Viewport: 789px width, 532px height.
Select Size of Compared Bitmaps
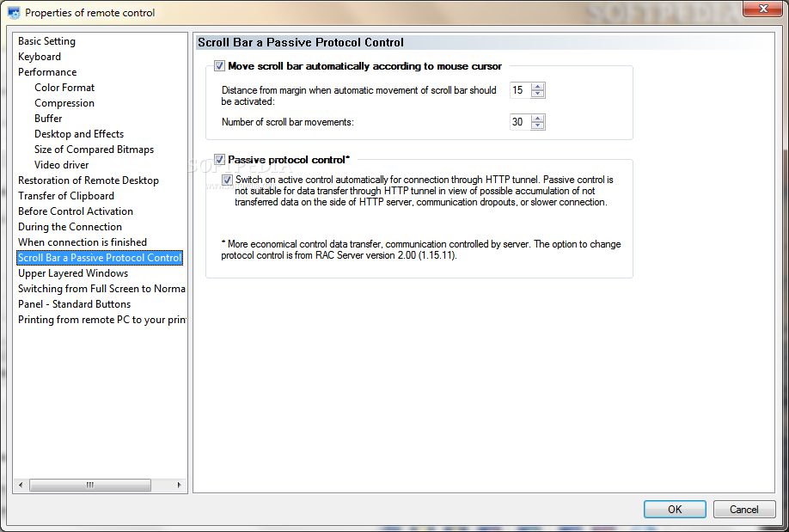(x=94, y=150)
